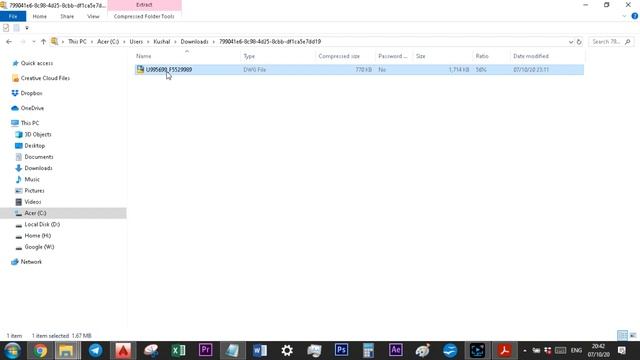Refresh the folder view
640x360 pixels.
579,42
